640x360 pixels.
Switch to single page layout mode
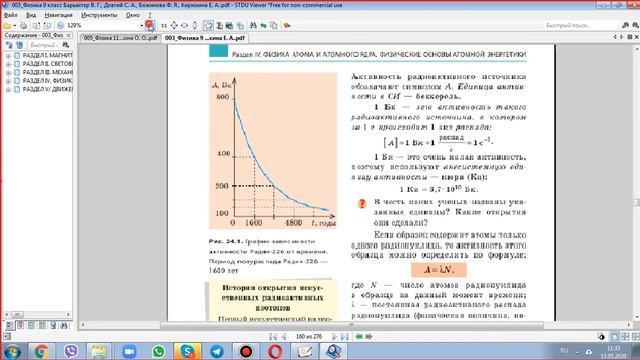click(615, 337)
